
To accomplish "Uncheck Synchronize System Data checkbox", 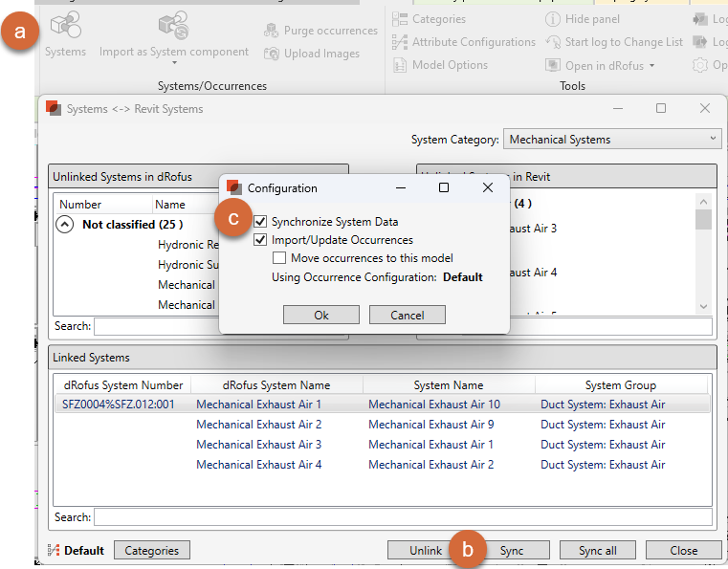I will [x=260, y=222].
